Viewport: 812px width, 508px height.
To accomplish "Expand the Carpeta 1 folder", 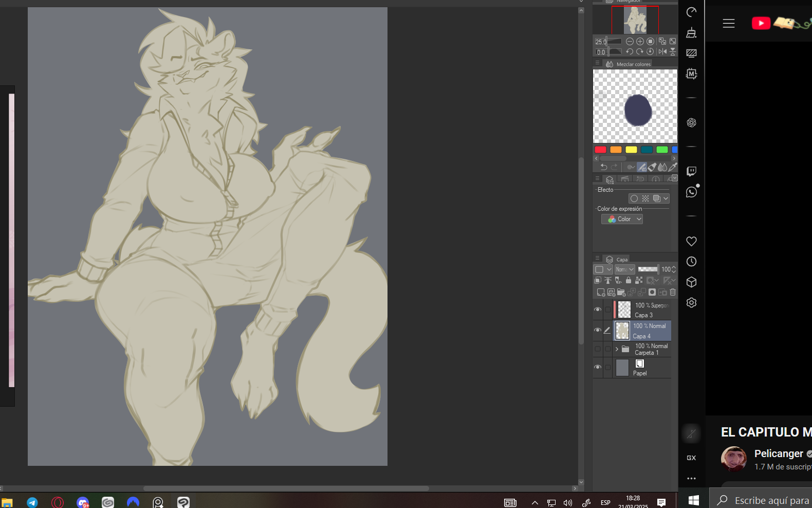I will 617,349.
